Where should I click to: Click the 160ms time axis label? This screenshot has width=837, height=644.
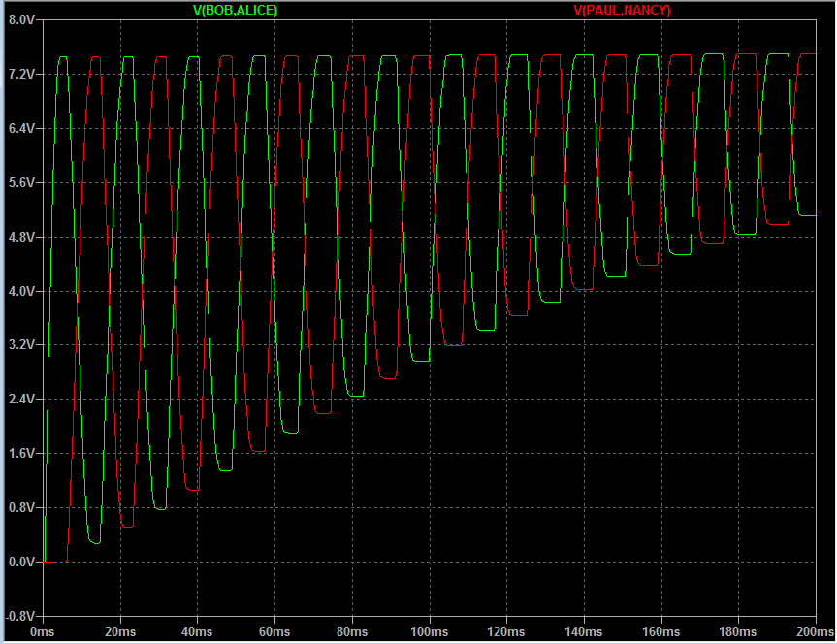pos(660,632)
